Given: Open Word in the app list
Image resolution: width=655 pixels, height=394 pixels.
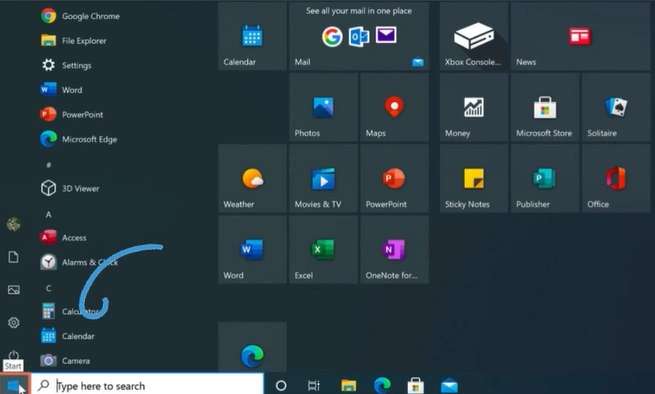Looking at the screenshot, I should (x=61, y=90).
